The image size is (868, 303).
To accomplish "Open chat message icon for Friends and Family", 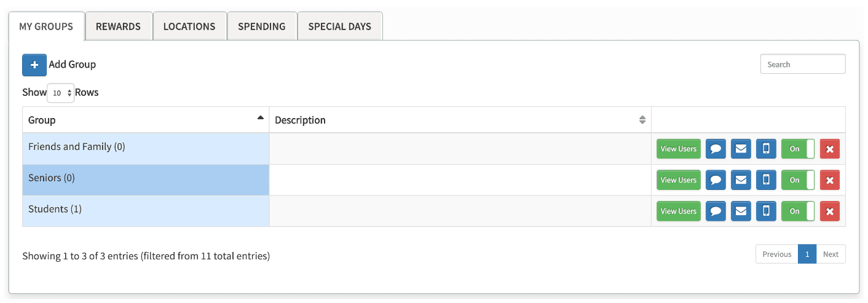I will click(716, 149).
